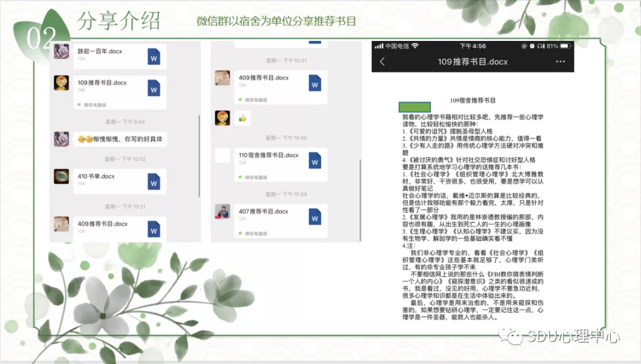Tap the back arrow beside 109推荐书目.docx title
This screenshot has width=641, height=364.
pos(382,62)
